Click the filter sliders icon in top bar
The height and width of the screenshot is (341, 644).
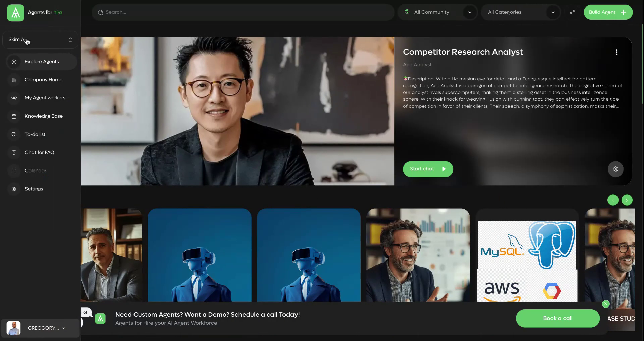pos(572,12)
